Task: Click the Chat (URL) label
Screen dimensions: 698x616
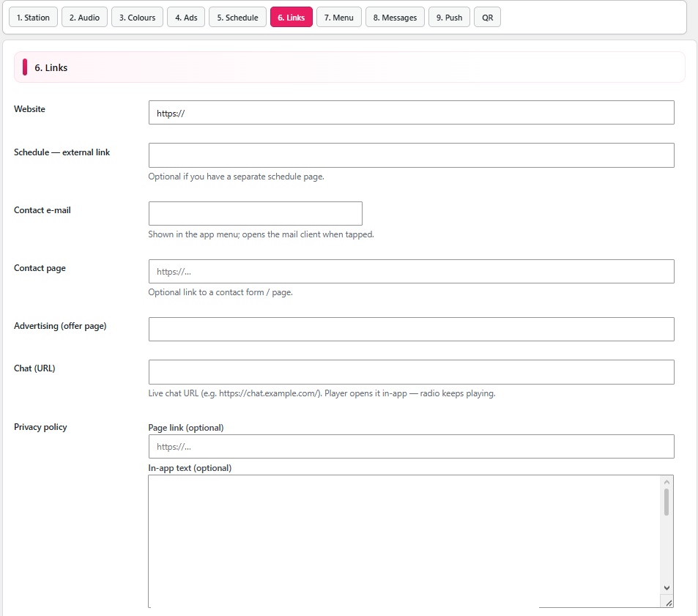Action: tap(34, 368)
